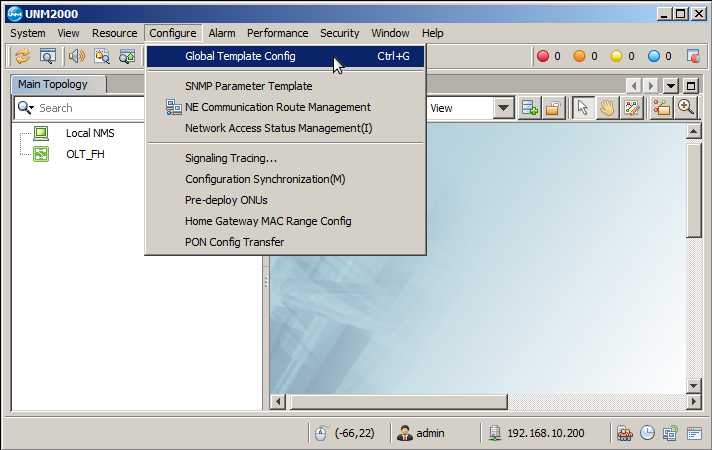Viewport: 712px width, 450px height.
Task: Click the yellow minor alarm indicator
Action: point(617,56)
